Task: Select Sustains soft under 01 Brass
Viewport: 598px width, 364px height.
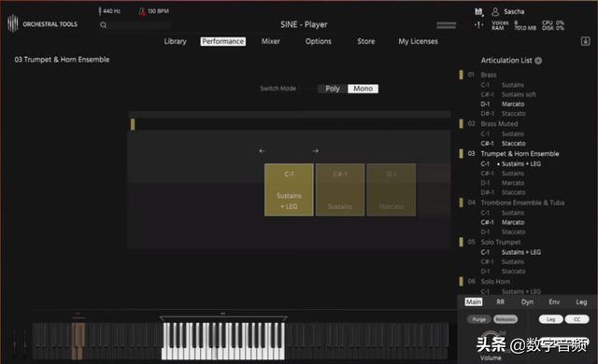Action: (x=519, y=94)
